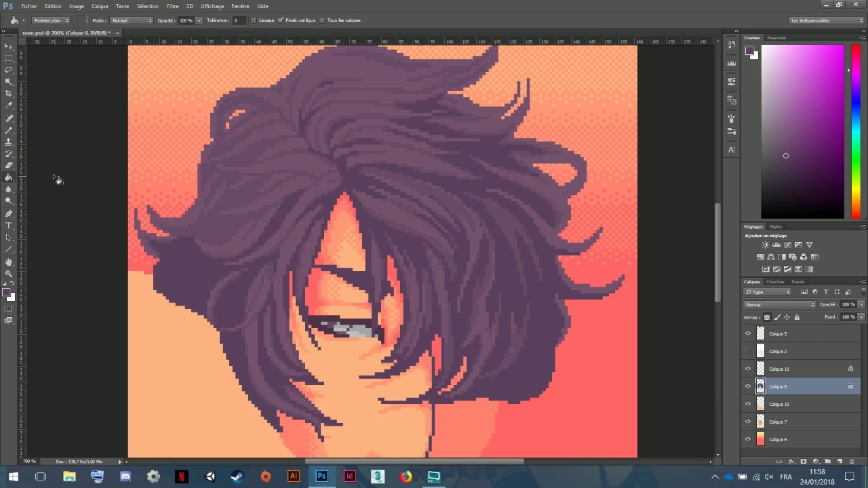The width and height of the screenshot is (868, 488).
Task: Hide the Calque 6 layer
Action: pos(748,439)
